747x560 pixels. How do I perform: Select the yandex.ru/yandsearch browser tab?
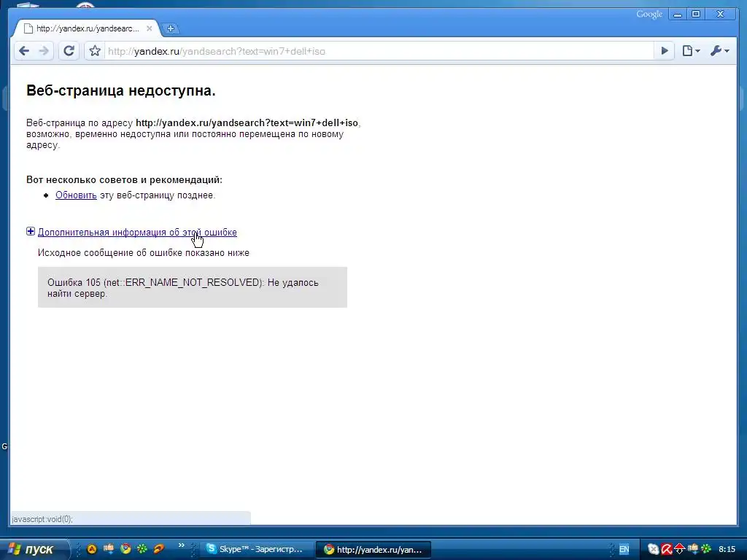tap(87, 28)
